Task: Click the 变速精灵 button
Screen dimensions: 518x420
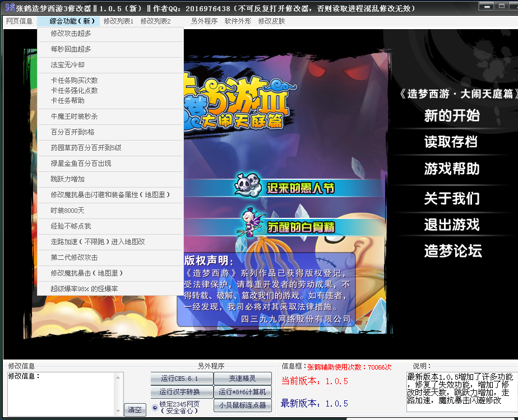Action: (243, 379)
